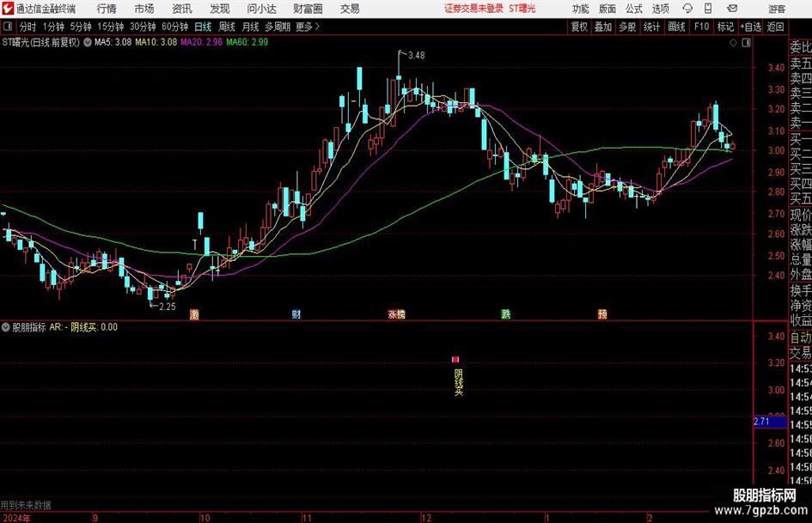The width and height of the screenshot is (812, 523).
Task: Open the mobile phone icon in title bar
Action: [x=708, y=9]
